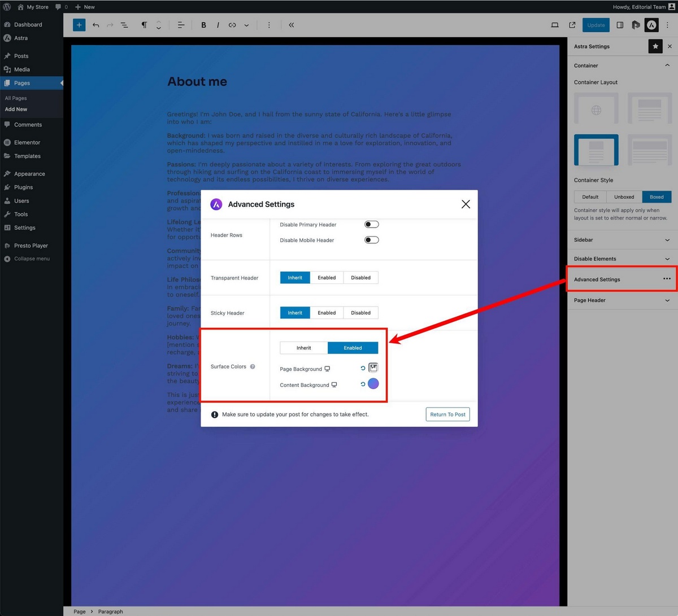Insert a link with the link icon
678x616 pixels.
tap(232, 25)
